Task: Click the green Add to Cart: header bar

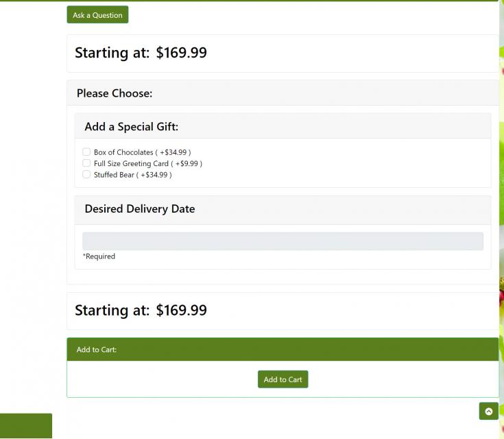Action: (x=283, y=349)
